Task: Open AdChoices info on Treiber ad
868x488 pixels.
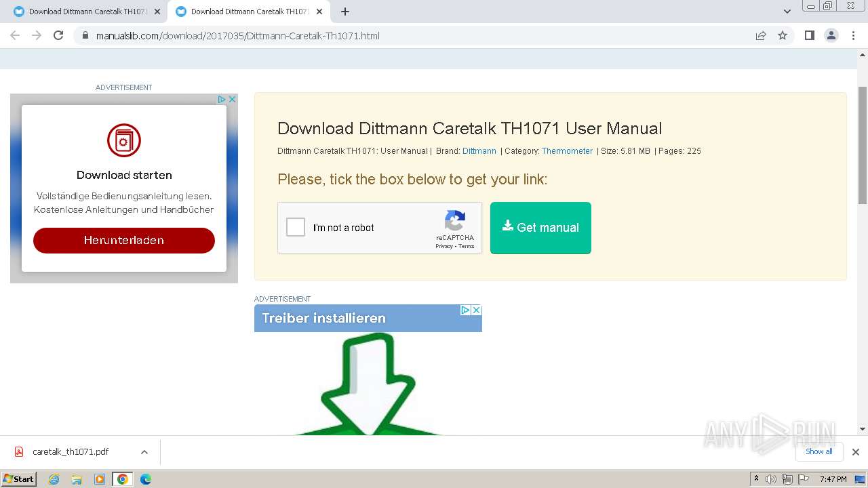Action: tap(466, 310)
